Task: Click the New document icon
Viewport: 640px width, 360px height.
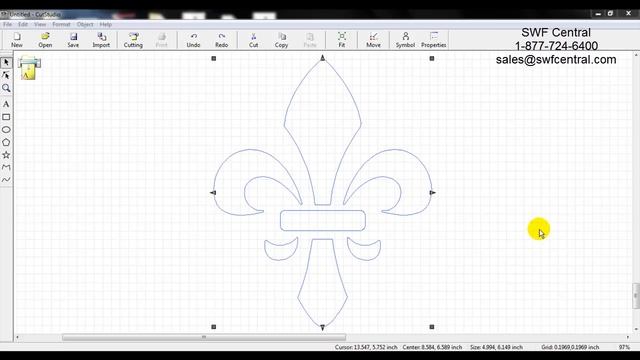Action: [x=17, y=40]
